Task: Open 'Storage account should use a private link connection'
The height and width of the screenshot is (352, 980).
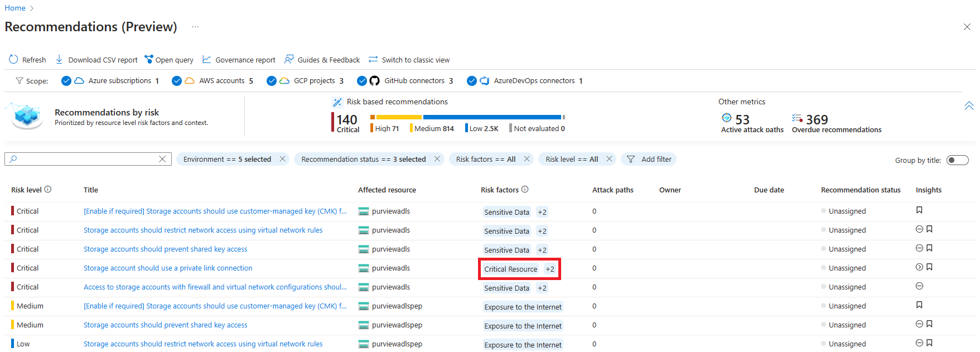Action: pos(168,268)
